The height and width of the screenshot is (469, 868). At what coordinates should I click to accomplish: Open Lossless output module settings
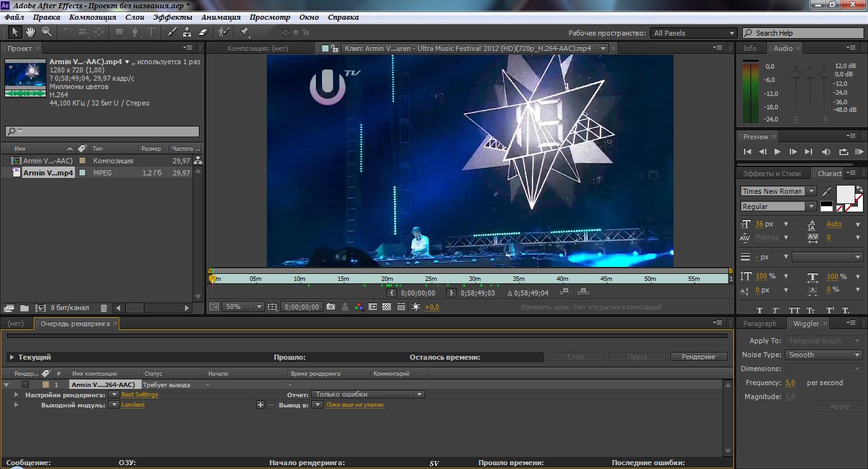133,405
